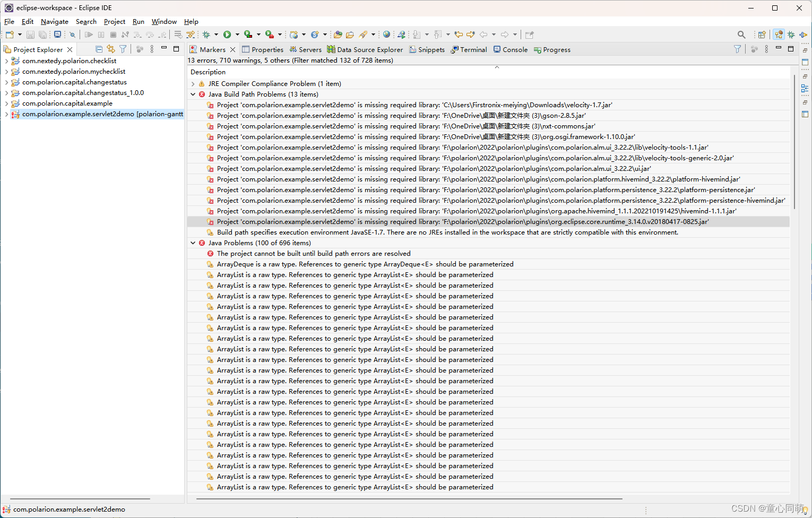The height and width of the screenshot is (518, 812).
Task: Maximize the Project Explorer panel
Action: (x=176, y=48)
